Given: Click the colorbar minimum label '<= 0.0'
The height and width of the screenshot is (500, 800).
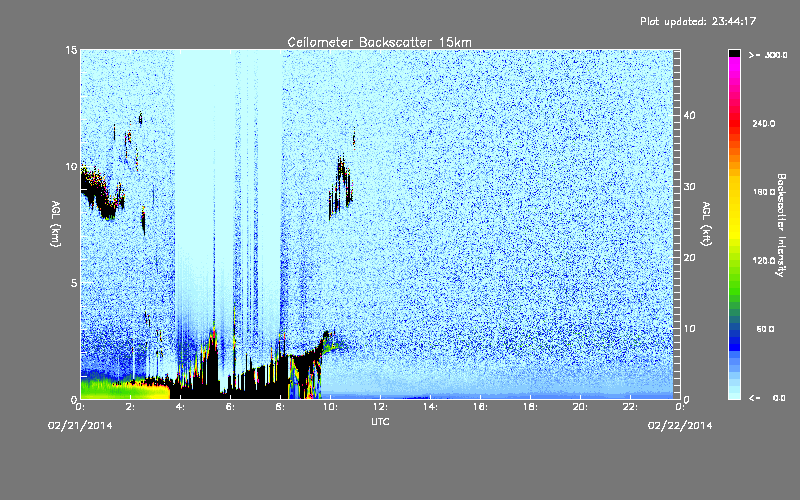Looking at the screenshot, I should (767, 397).
